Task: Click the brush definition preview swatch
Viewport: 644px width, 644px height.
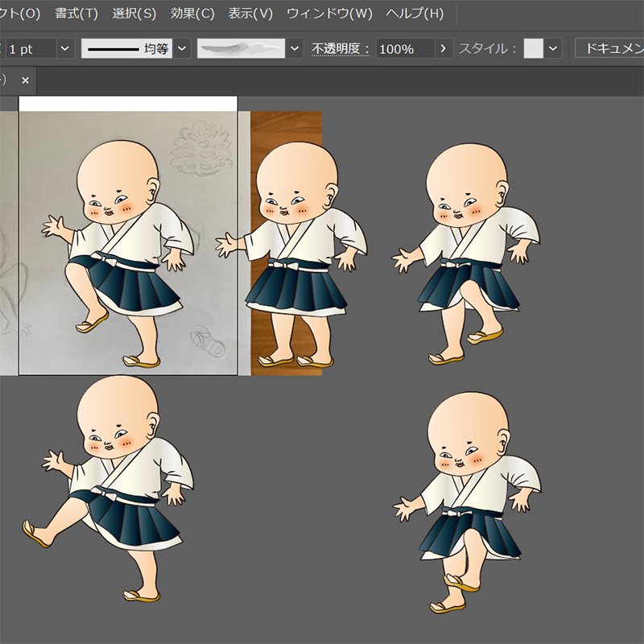Action: click(241, 49)
